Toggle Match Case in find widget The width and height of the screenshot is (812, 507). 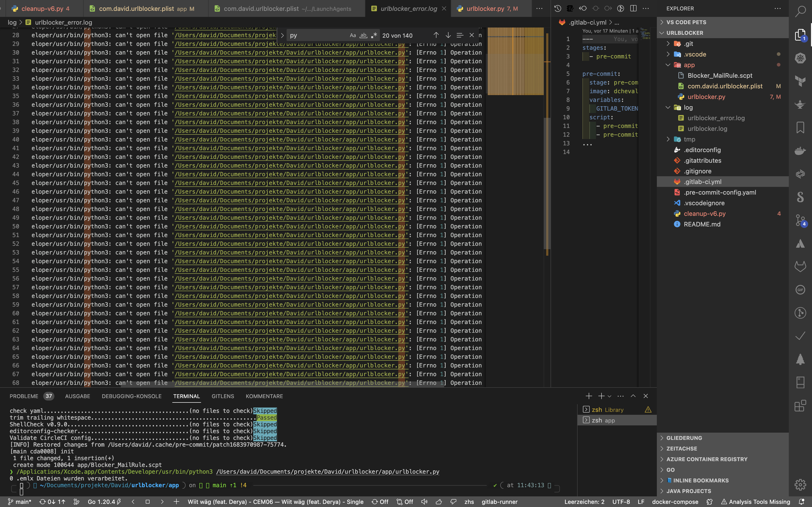(353, 35)
